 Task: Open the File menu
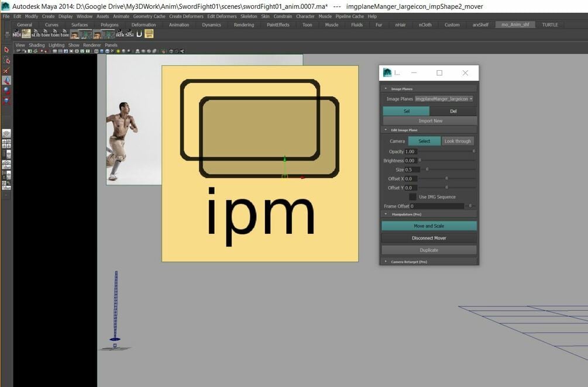pos(6,16)
